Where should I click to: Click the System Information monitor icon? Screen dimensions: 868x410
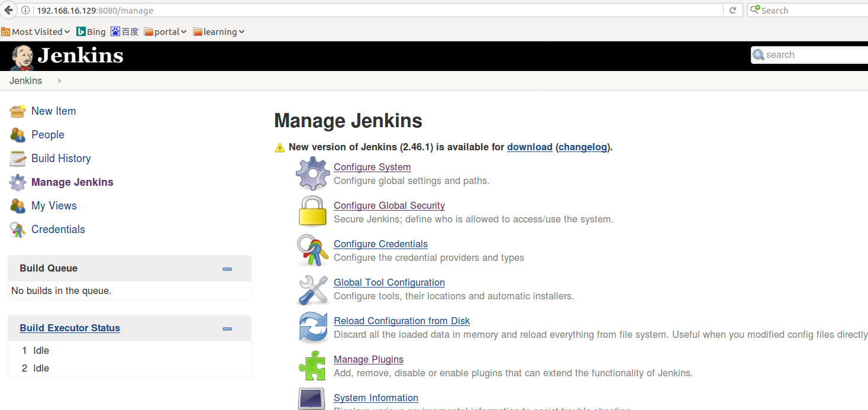point(311,399)
